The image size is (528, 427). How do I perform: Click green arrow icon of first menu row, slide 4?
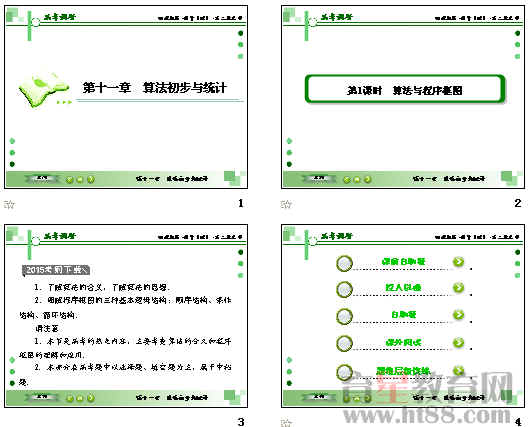tap(458, 262)
